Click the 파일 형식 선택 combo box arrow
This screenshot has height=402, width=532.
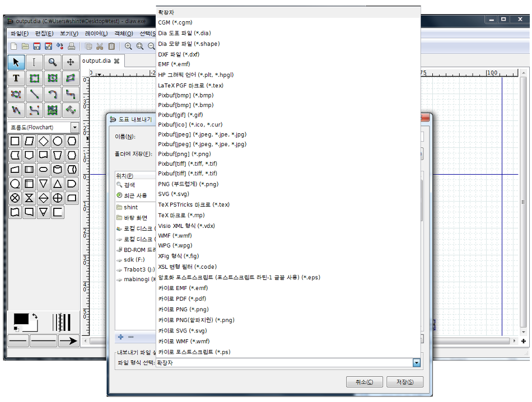tap(417, 363)
